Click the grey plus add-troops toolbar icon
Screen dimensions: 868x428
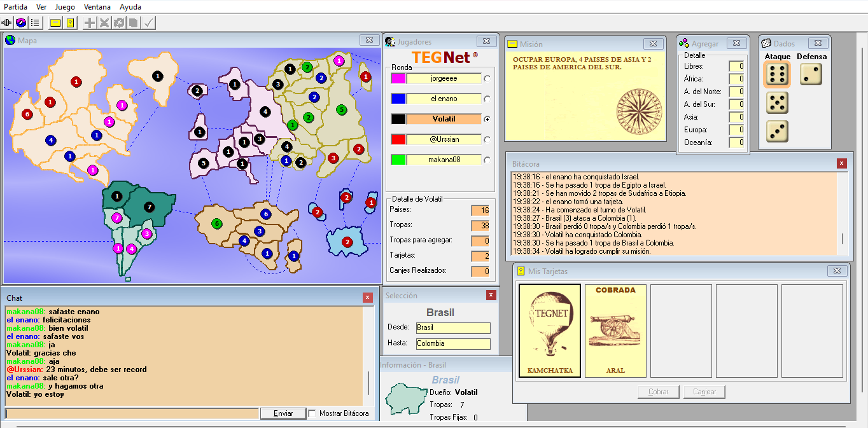pos(90,23)
